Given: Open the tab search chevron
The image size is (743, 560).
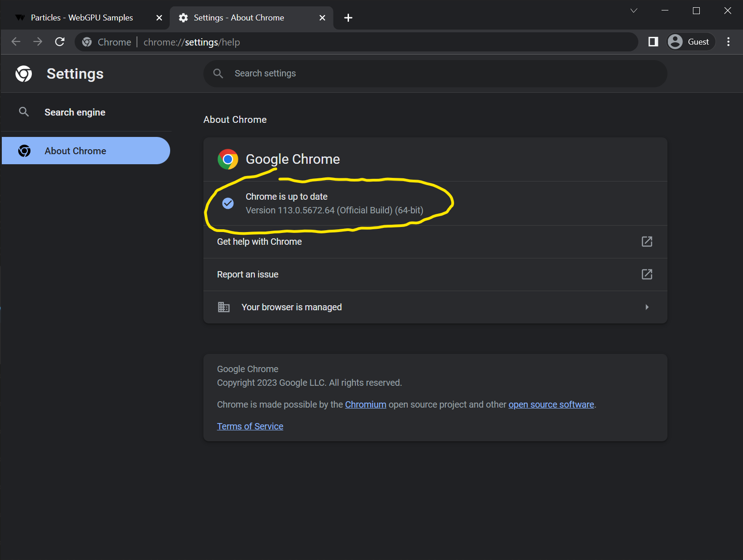Looking at the screenshot, I should (634, 10).
